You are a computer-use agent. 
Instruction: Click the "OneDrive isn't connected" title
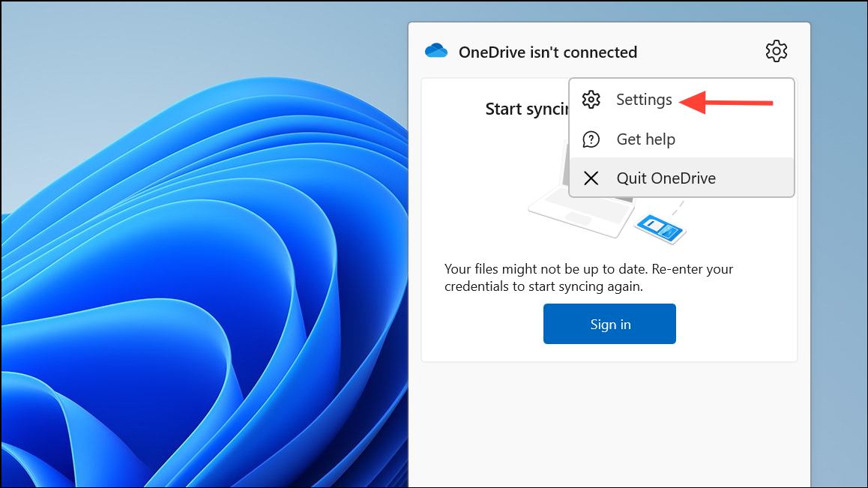[x=547, y=52]
